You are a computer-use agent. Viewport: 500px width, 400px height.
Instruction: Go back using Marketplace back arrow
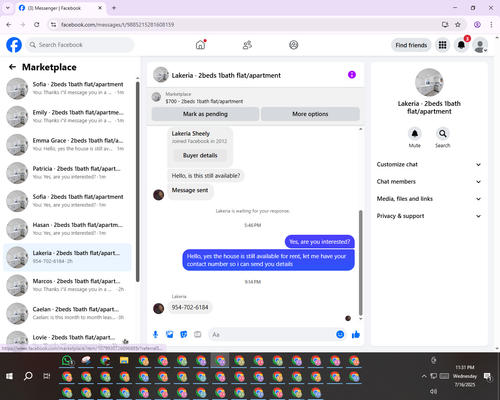[12, 67]
